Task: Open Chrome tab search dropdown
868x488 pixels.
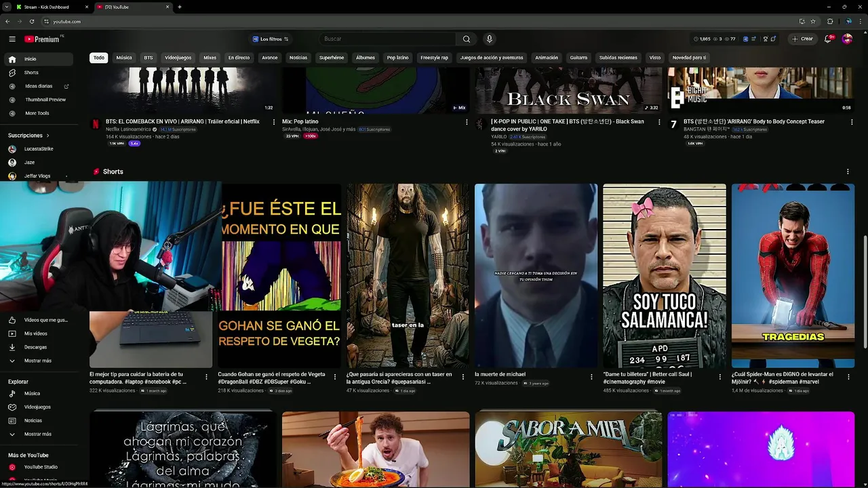Action: coord(7,7)
